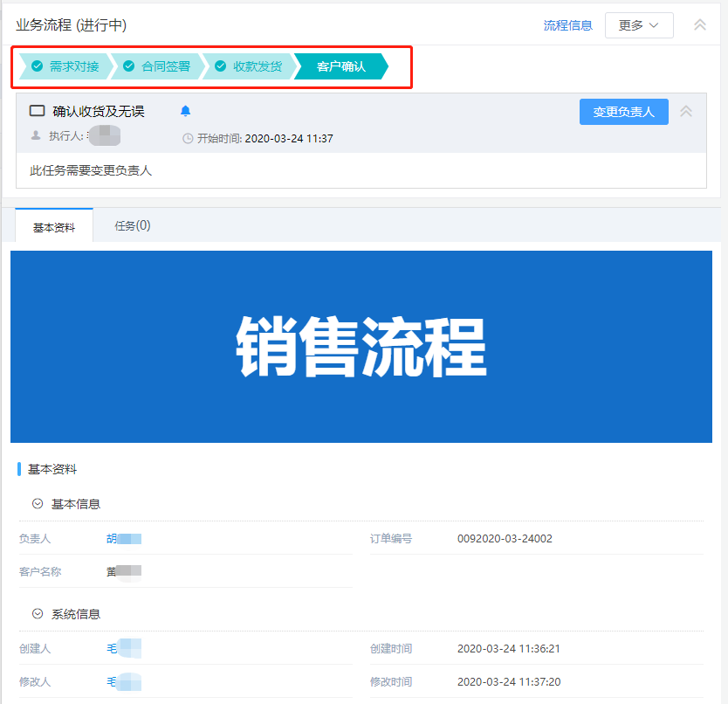Screen dimensions: 728x704
Task: Click the clock icon beside 开始时间
Action: 188,139
